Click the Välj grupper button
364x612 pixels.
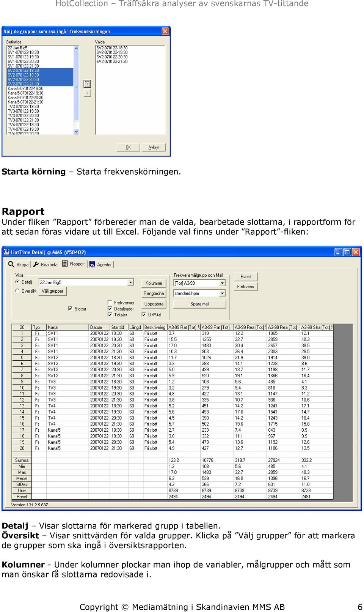[53, 291]
